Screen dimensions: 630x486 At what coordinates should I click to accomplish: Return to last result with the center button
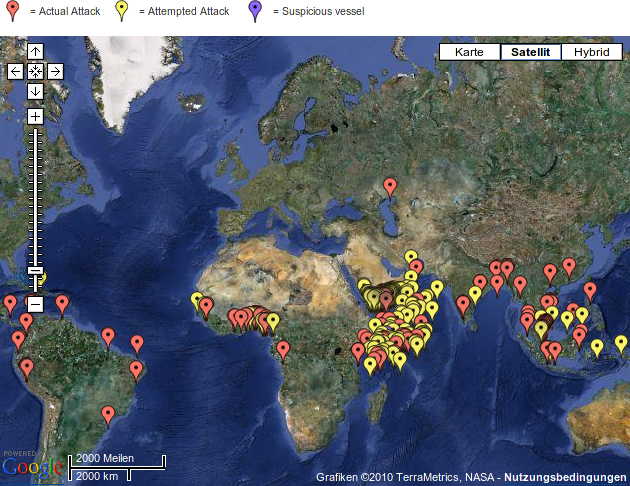click(35, 71)
